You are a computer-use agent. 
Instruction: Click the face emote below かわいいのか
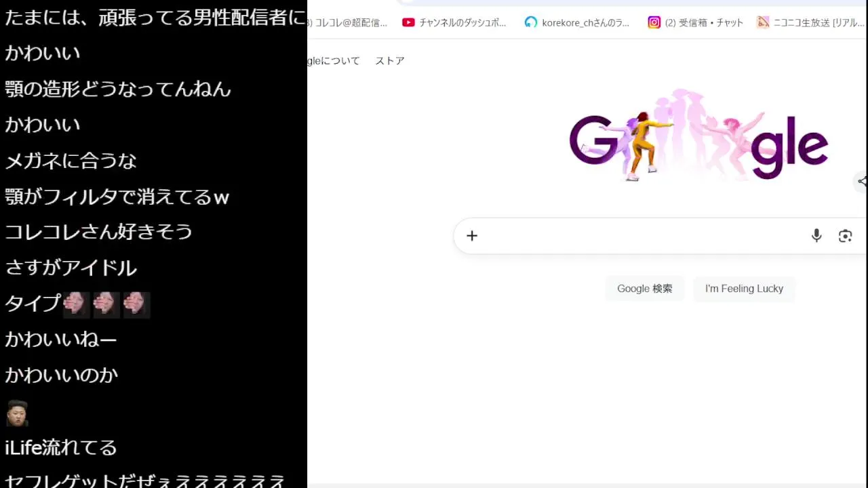click(17, 413)
